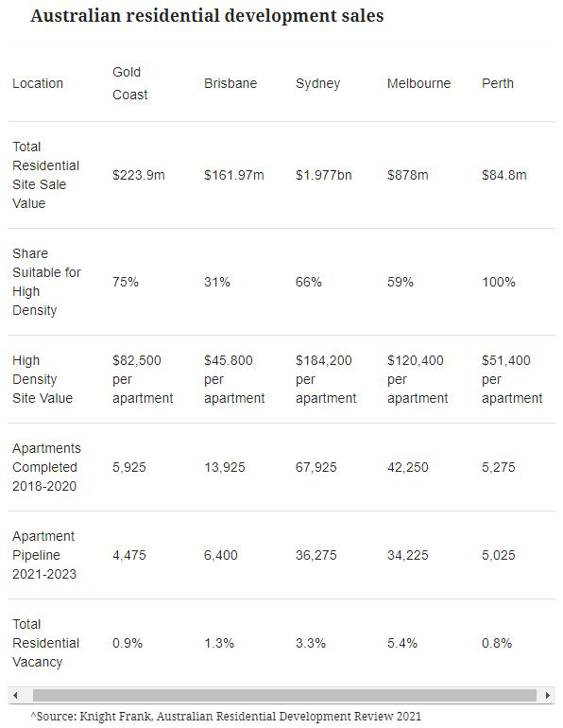
Task: Click Melbourne's $120,400 per apartment cell
Action: [x=418, y=379]
